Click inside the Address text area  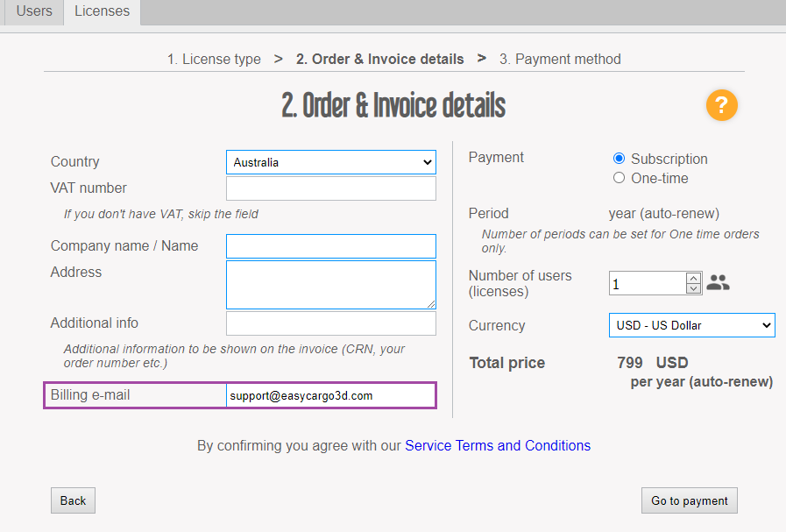tap(330, 285)
